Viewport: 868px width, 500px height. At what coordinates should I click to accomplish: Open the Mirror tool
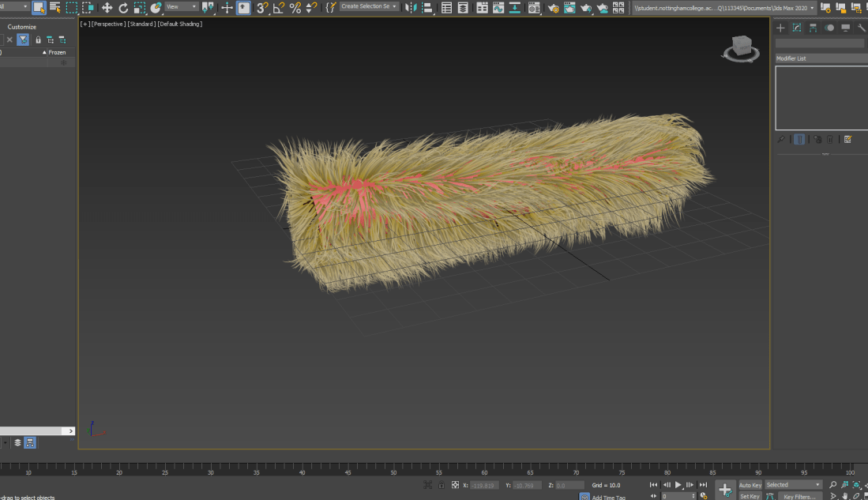point(411,8)
